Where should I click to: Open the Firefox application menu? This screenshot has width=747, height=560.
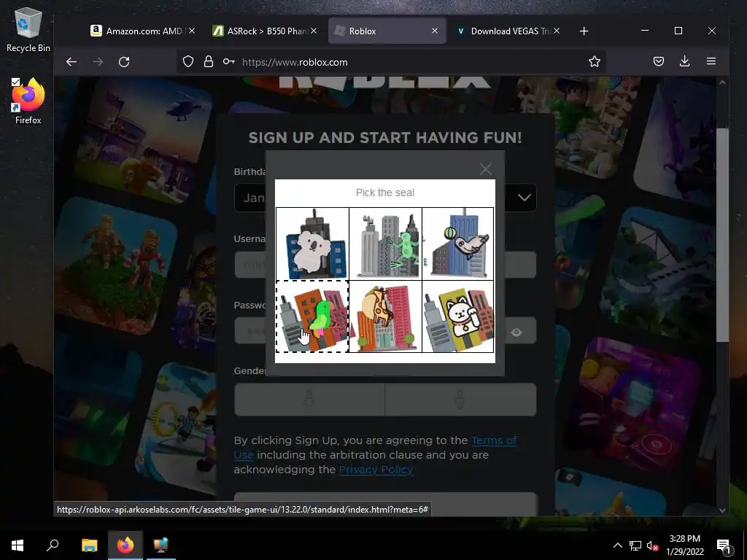(x=711, y=61)
